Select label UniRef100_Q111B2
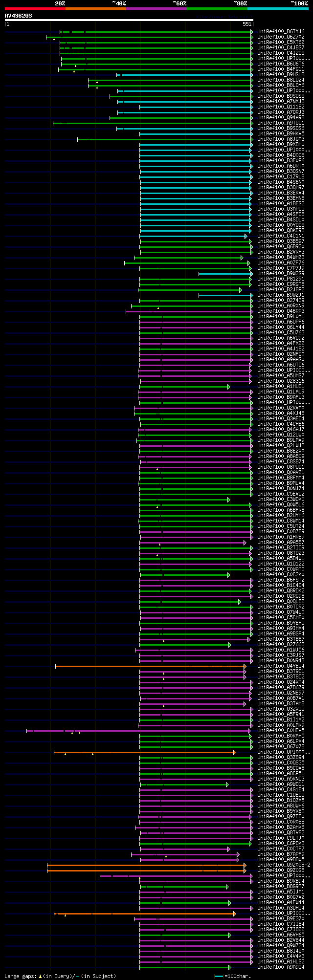 pos(281,107)
